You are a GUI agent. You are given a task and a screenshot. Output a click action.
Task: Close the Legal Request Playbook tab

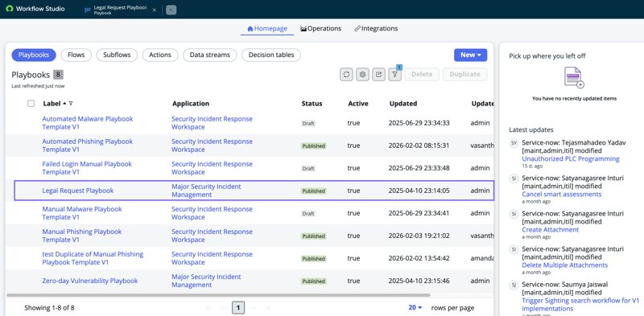pyautogui.click(x=154, y=10)
